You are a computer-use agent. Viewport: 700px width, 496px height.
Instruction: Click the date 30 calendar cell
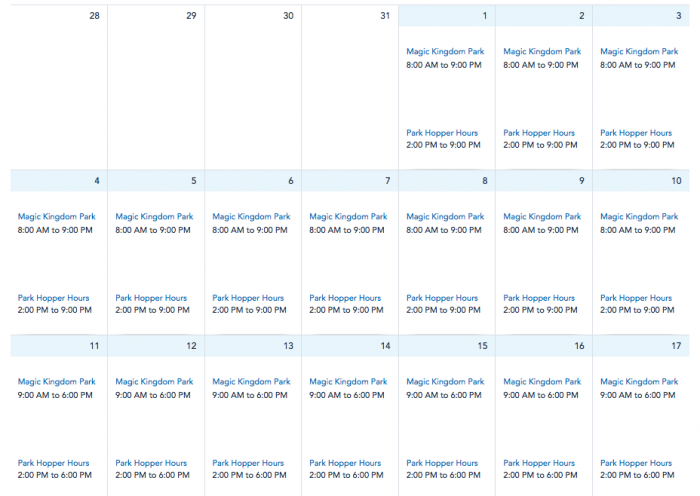pos(252,90)
